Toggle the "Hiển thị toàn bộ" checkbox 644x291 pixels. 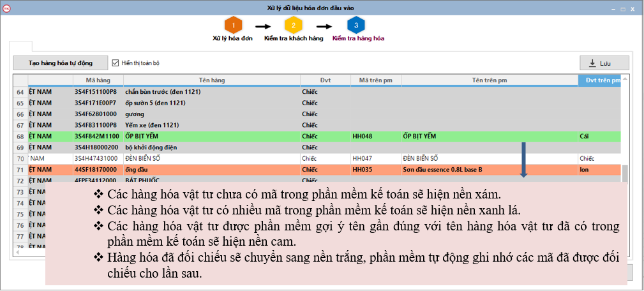pos(116,63)
